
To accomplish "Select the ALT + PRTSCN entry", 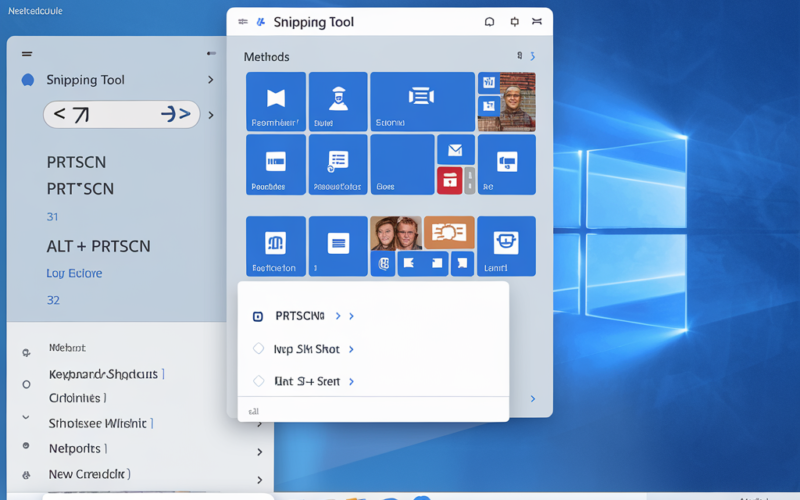I will [x=98, y=246].
